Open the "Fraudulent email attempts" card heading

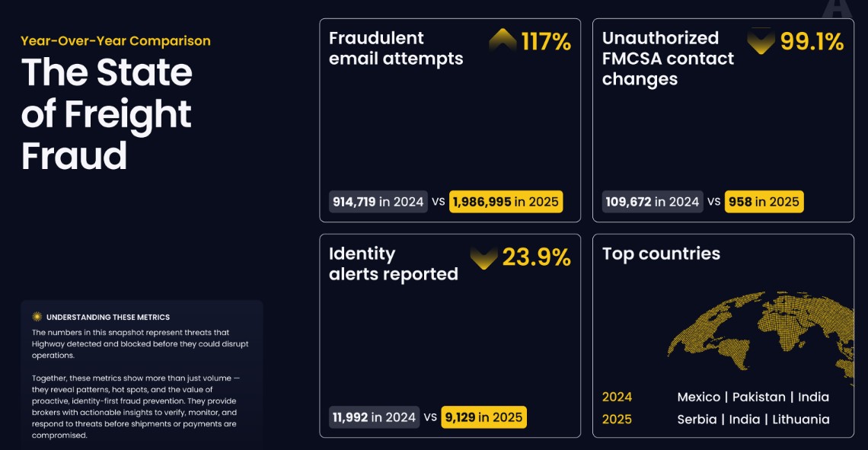click(x=396, y=48)
